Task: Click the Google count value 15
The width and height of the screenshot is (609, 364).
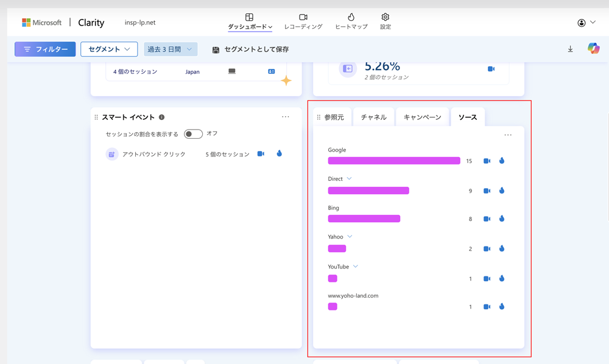Action: (x=469, y=161)
